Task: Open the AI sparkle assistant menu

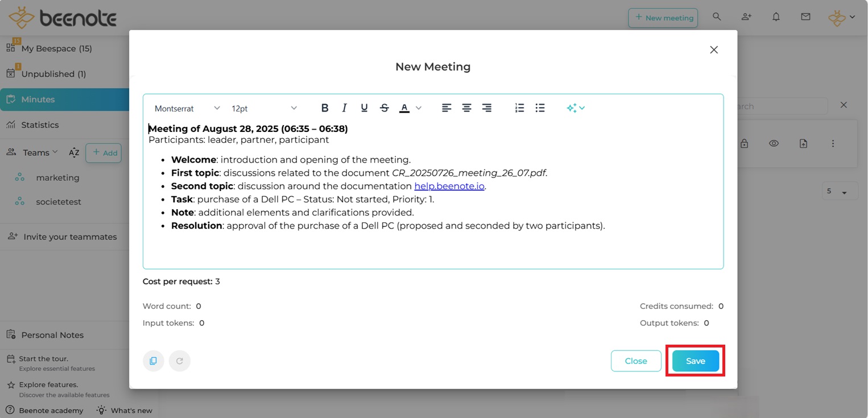Action: [x=575, y=108]
